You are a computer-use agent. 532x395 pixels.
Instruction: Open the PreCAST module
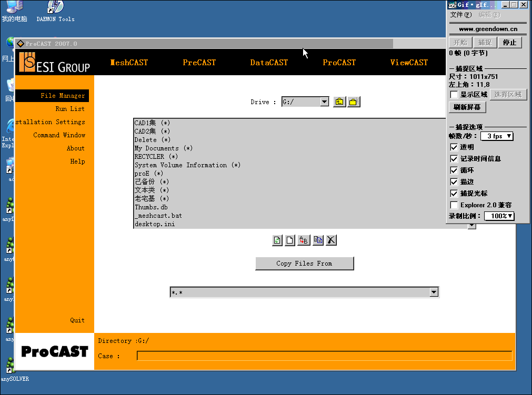(199, 63)
